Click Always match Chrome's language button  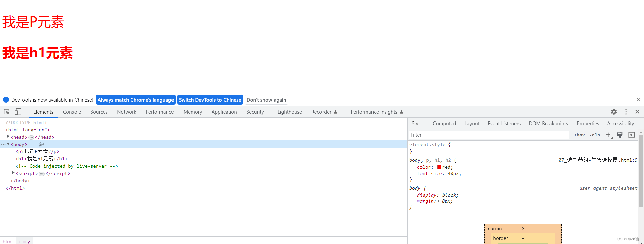click(x=136, y=100)
